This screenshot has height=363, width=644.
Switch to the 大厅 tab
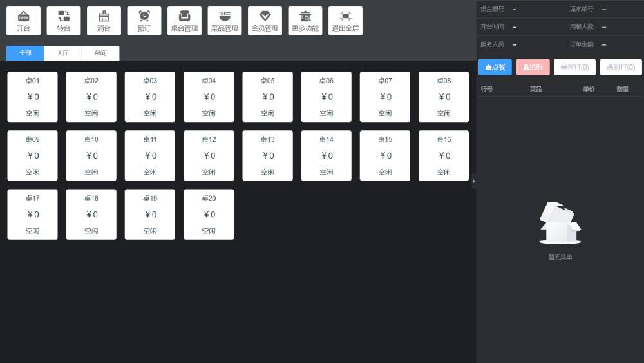tap(63, 53)
